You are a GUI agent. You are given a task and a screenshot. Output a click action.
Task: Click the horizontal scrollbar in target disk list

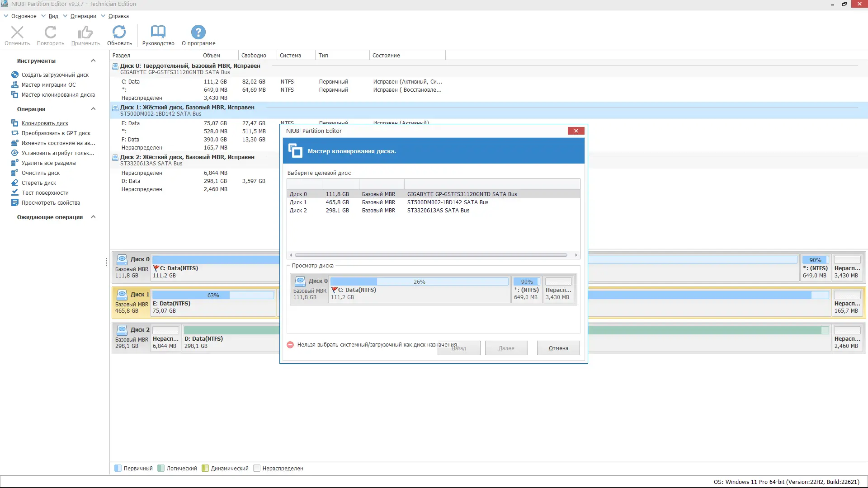[430, 255]
